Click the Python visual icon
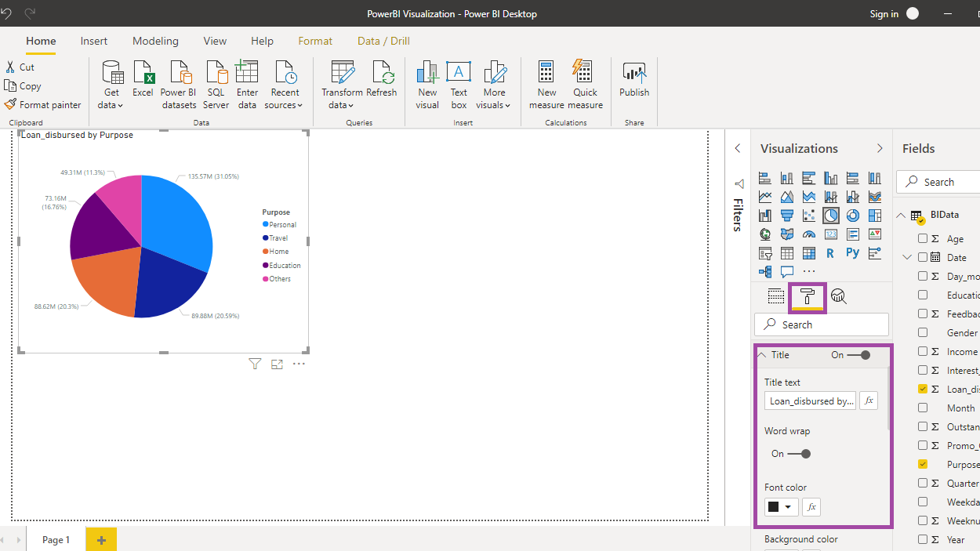 click(x=852, y=253)
